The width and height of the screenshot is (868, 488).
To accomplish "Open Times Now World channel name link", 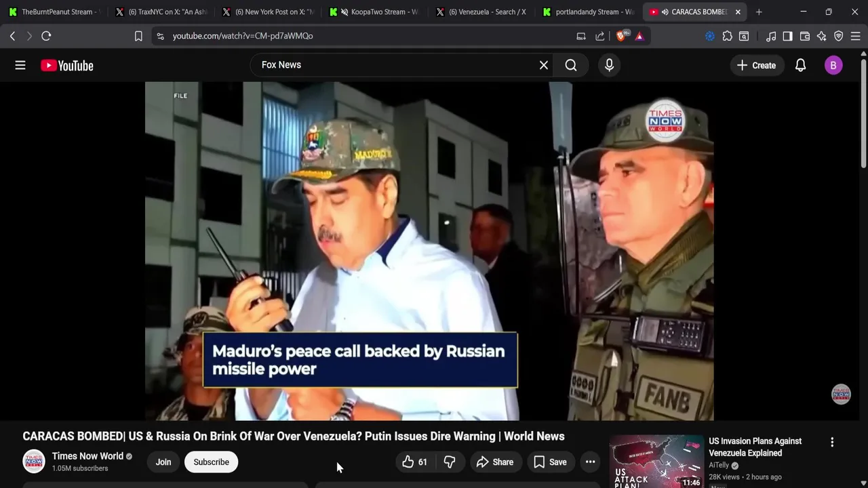I will click(87, 456).
